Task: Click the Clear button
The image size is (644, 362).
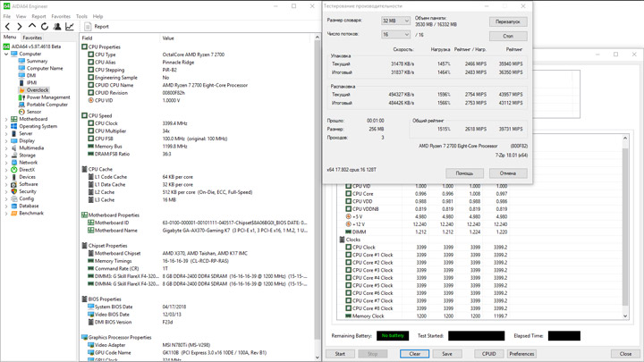Action: pos(415,354)
